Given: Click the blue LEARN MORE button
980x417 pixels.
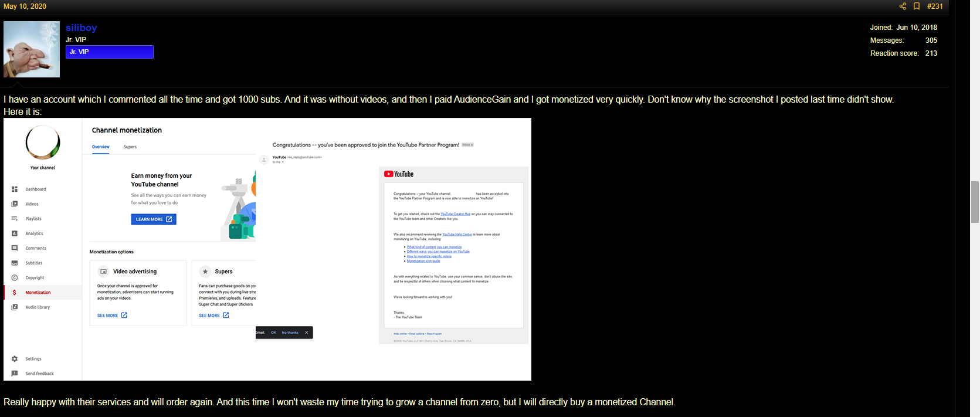Looking at the screenshot, I should point(154,219).
